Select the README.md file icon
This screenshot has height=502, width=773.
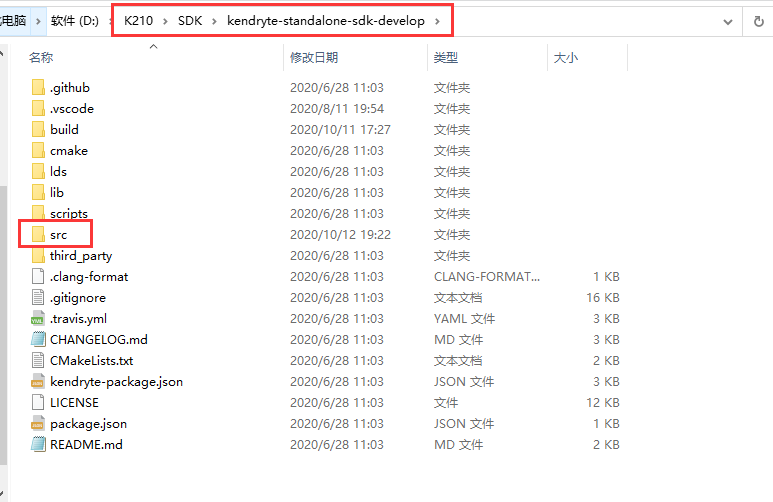click(38, 444)
